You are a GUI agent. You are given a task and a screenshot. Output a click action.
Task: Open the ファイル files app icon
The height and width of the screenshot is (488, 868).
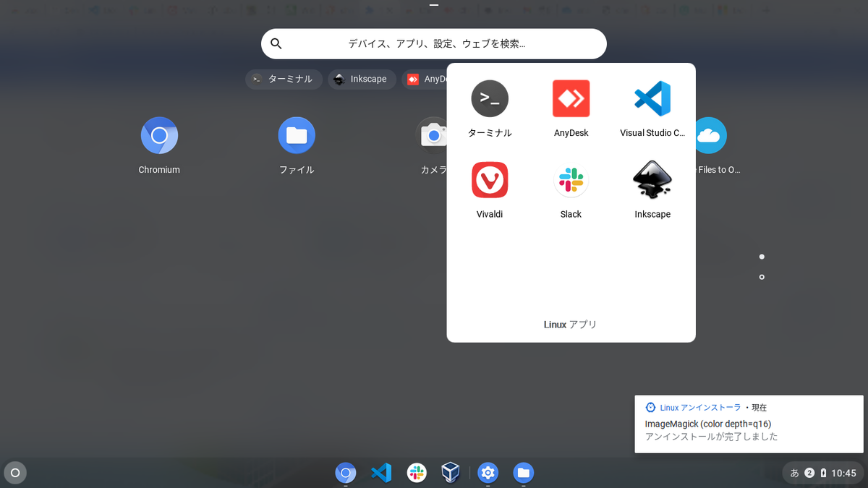297,135
